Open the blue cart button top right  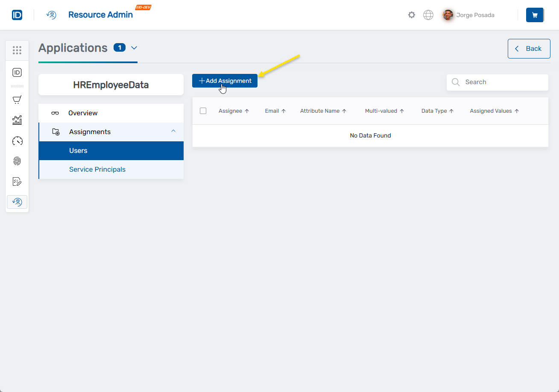point(535,15)
